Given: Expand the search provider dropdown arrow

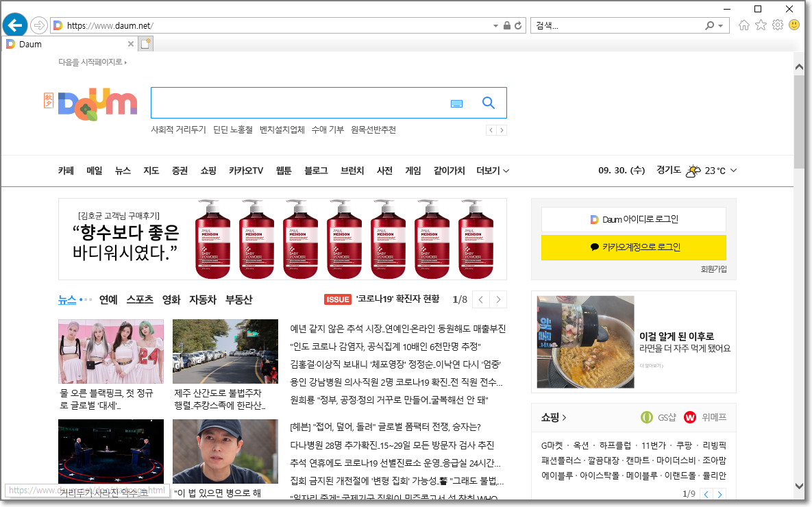Looking at the screenshot, I should [x=720, y=25].
